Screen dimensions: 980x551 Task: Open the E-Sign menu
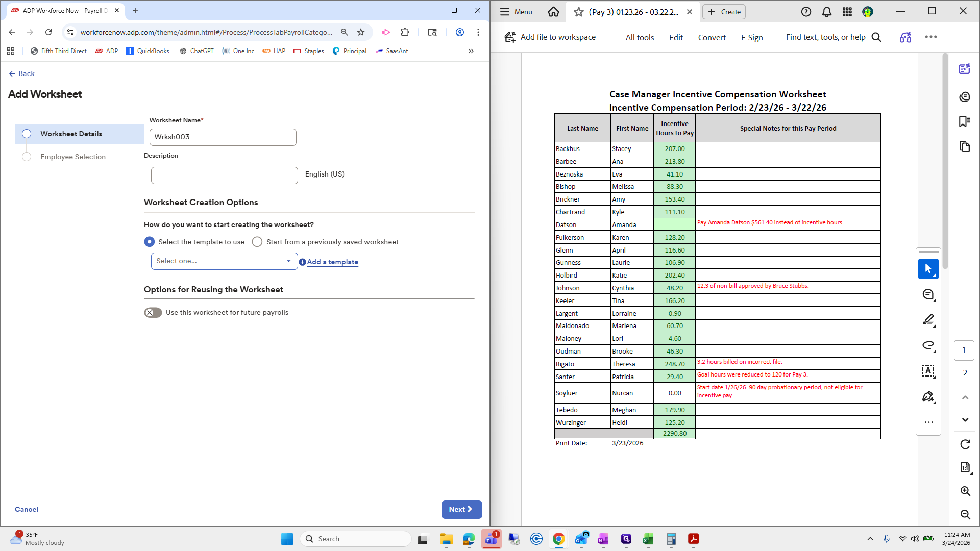751,37
